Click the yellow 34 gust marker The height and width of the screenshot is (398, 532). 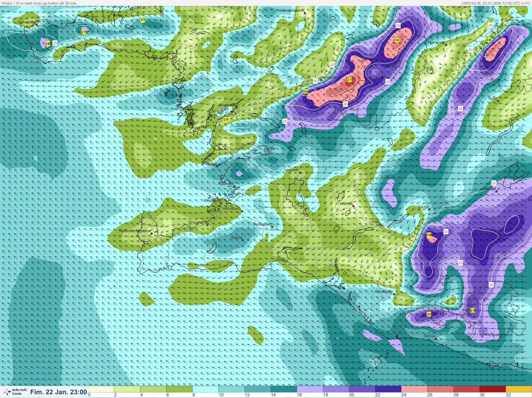click(x=429, y=235)
